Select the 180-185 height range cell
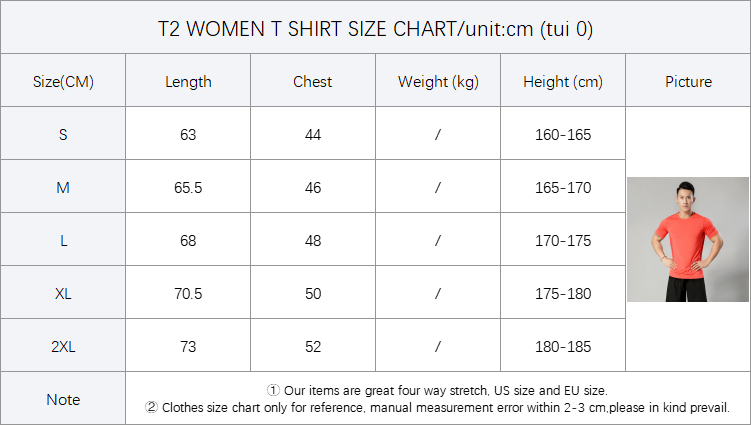Viewport: 751px width, 425px height. [x=563, y=347]
